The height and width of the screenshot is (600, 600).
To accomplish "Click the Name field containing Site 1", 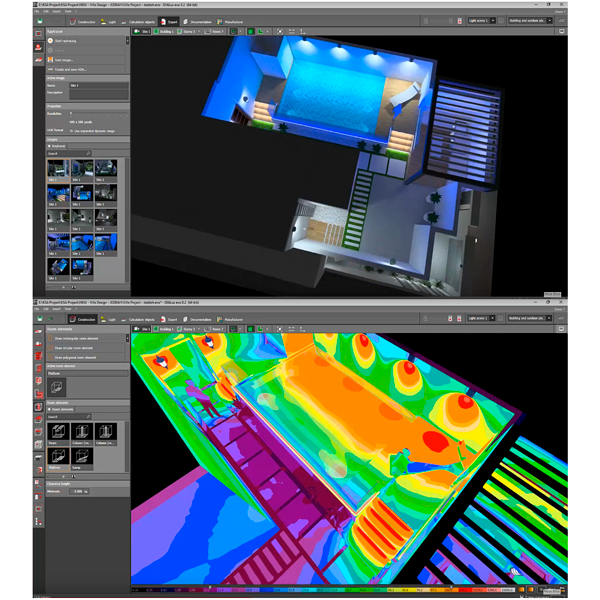I will [x=97, y=86].
